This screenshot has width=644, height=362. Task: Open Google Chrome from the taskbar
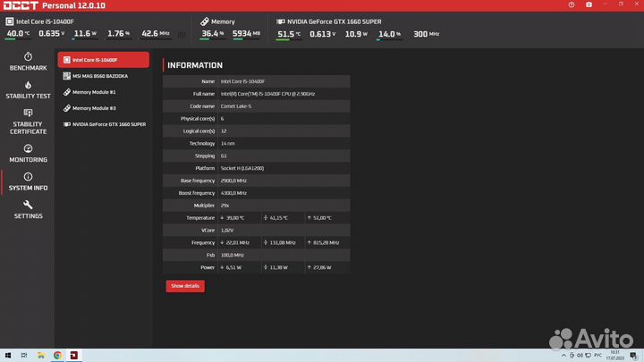pos(57,356)
